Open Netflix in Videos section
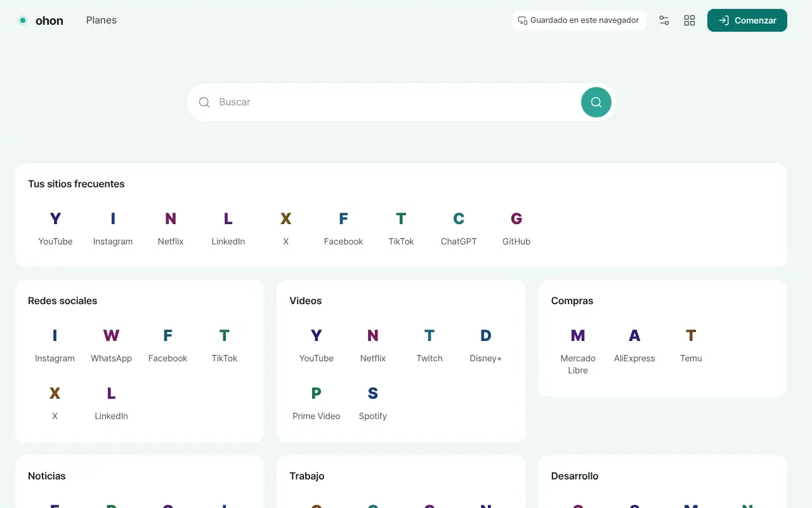The width and height of the screenshot is (812, 508). click(373, 345)
